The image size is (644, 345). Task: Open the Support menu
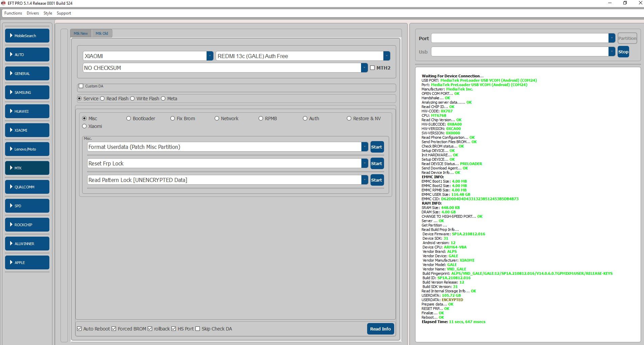pyautogui.click(x=64, y=13)
